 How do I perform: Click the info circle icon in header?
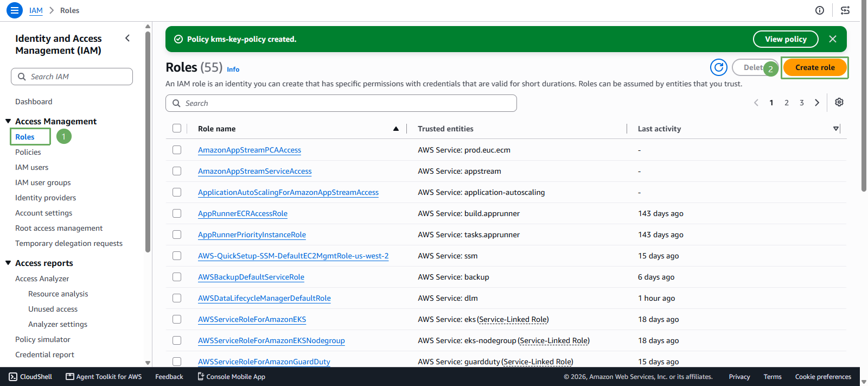[820, 10]
